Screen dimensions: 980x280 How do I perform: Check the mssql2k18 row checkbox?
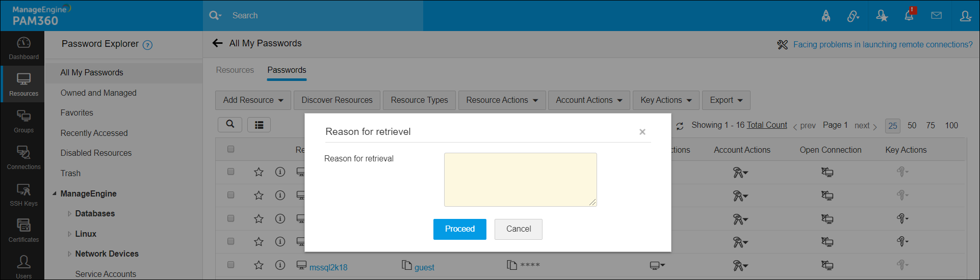click(231, 265)
